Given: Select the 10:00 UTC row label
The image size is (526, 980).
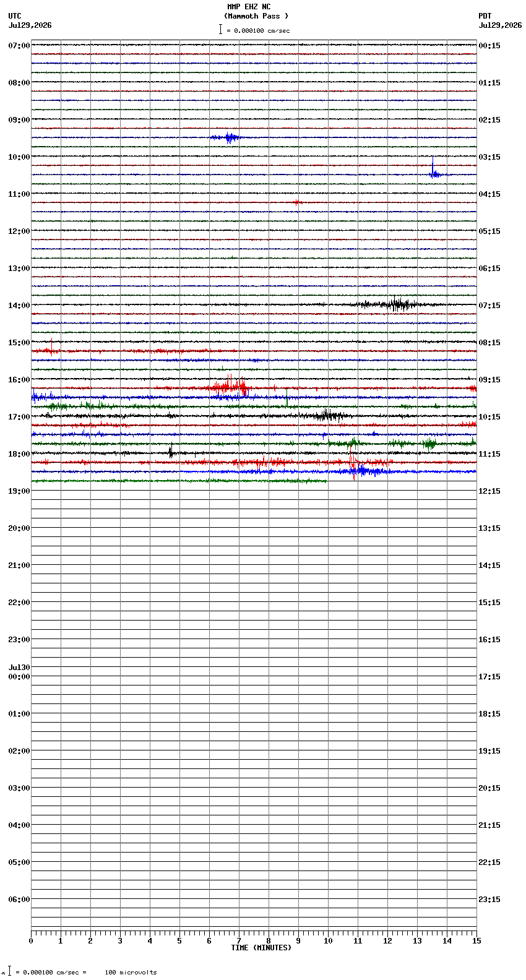Looking at the screenshot, I should tap(19, 157).
